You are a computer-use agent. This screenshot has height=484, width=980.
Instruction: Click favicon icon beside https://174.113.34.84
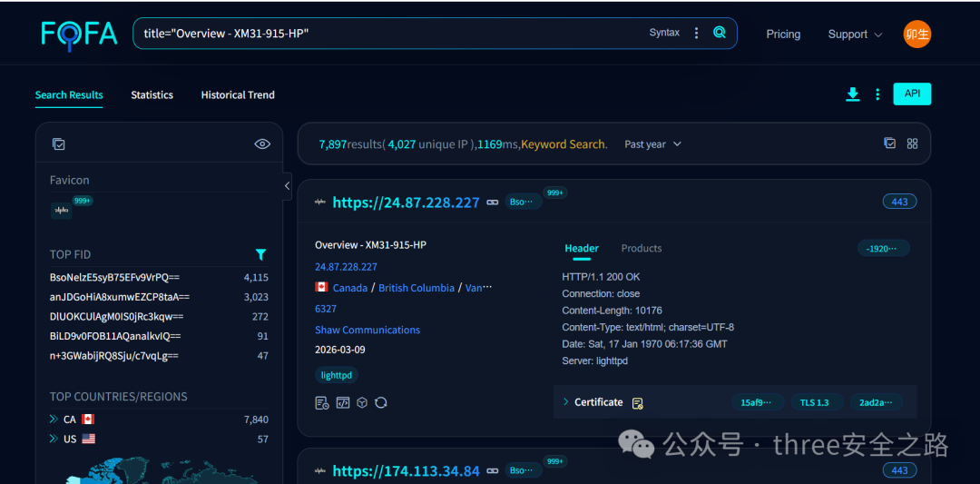[x=320, y=471]
